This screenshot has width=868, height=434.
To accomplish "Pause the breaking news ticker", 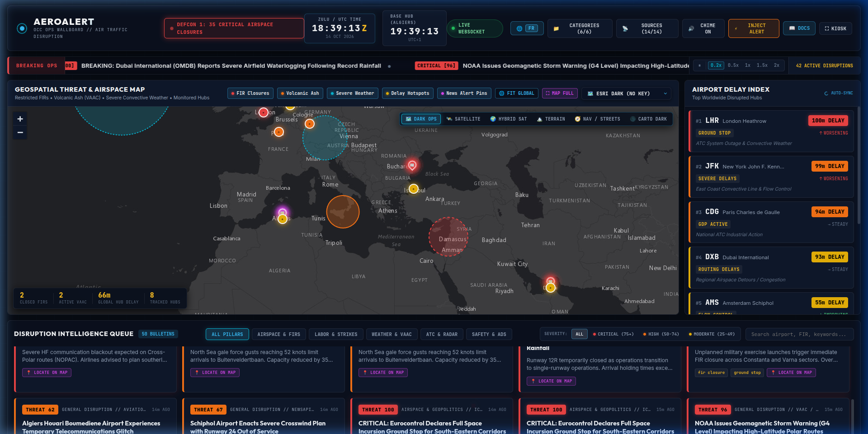I will 699,65.
